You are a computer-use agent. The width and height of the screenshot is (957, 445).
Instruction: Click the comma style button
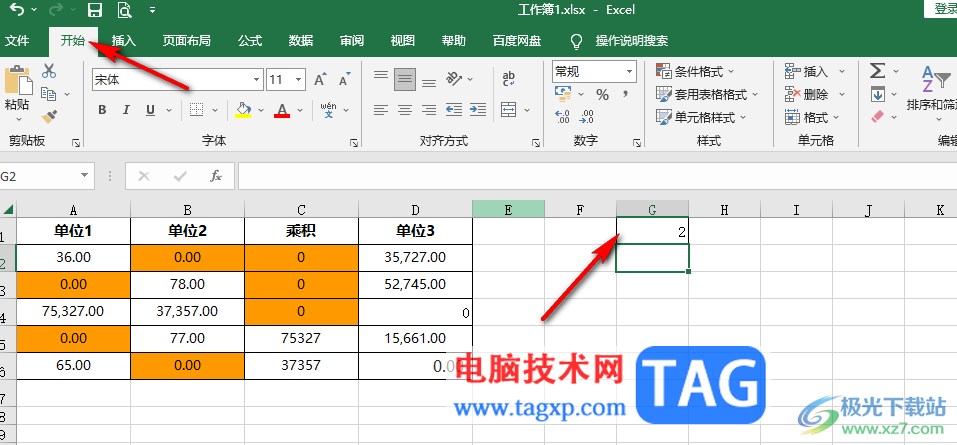tap(626, 95)
